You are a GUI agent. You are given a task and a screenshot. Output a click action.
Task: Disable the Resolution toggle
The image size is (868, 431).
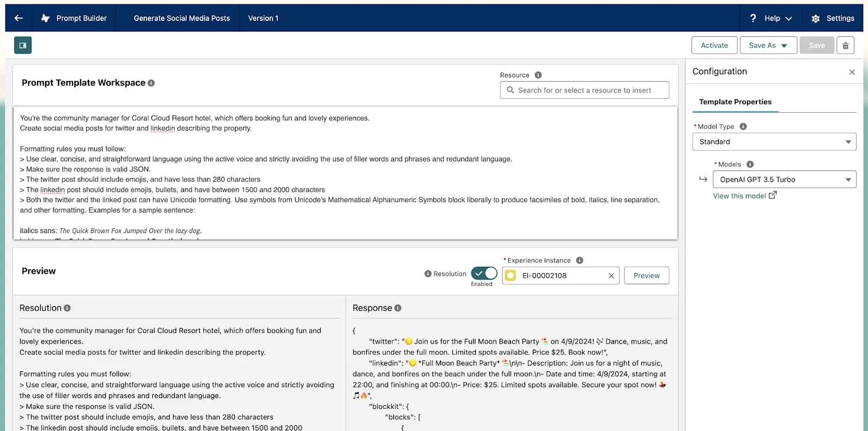point(484,273)
